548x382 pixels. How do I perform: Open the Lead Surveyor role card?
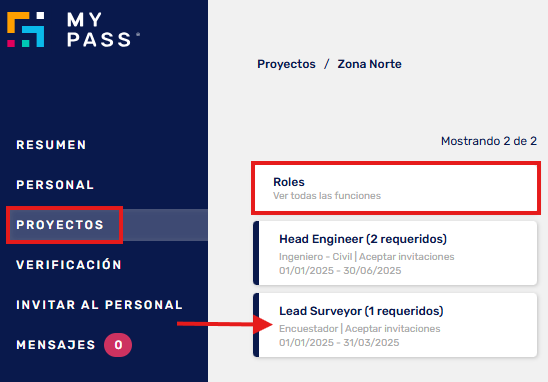pyautogui.click(x=395, y=325)
